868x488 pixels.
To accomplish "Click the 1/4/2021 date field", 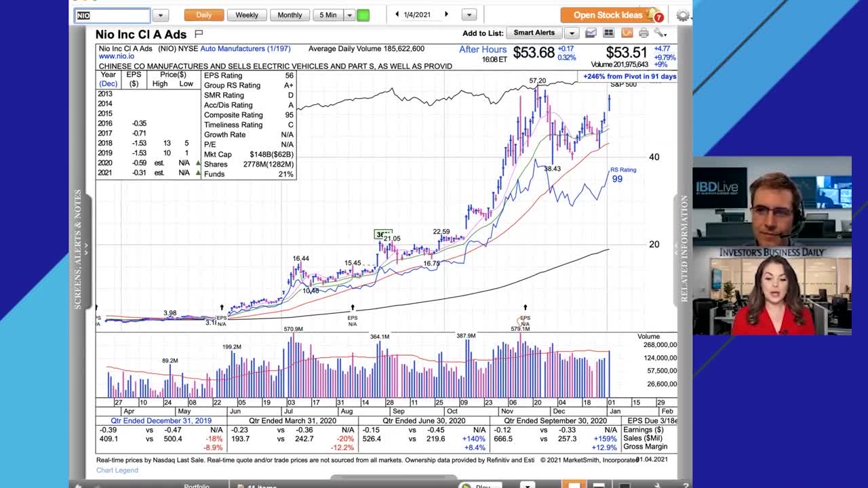I will [x=417, y=14].
